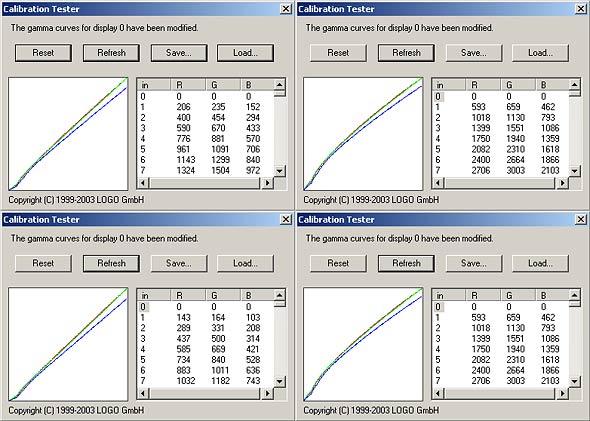Click the G column header in the bottom-left window
The width and height of the screenshot is (590, 421).
tap(223, 296)
